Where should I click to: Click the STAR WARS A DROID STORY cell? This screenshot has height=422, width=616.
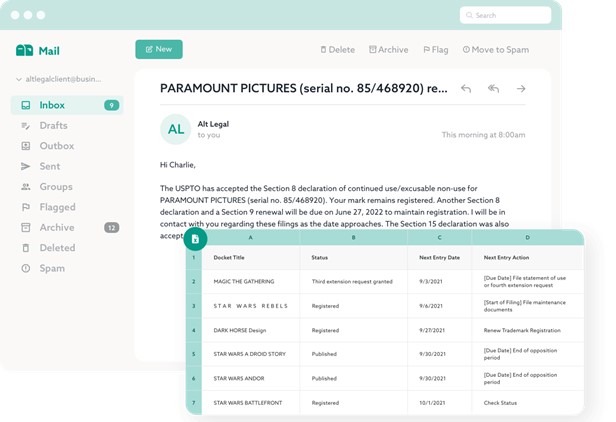[x=249, y=354]
